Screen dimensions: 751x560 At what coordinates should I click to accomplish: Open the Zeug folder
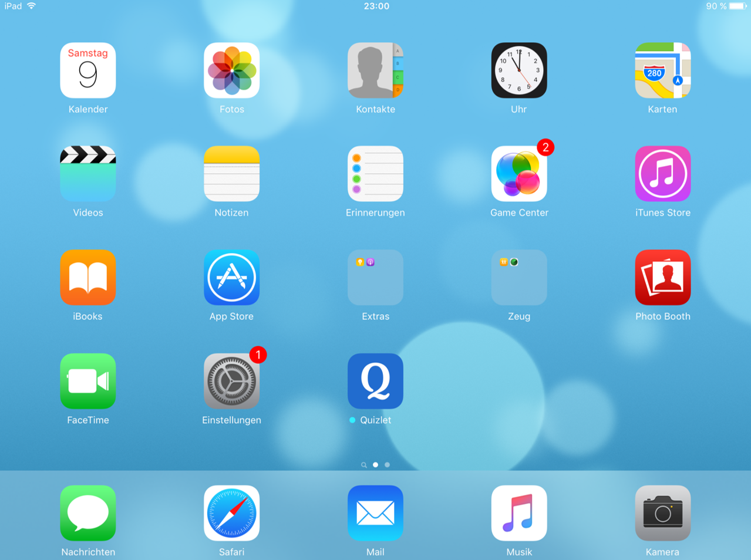pyautogui.click(x=519, y=278)
